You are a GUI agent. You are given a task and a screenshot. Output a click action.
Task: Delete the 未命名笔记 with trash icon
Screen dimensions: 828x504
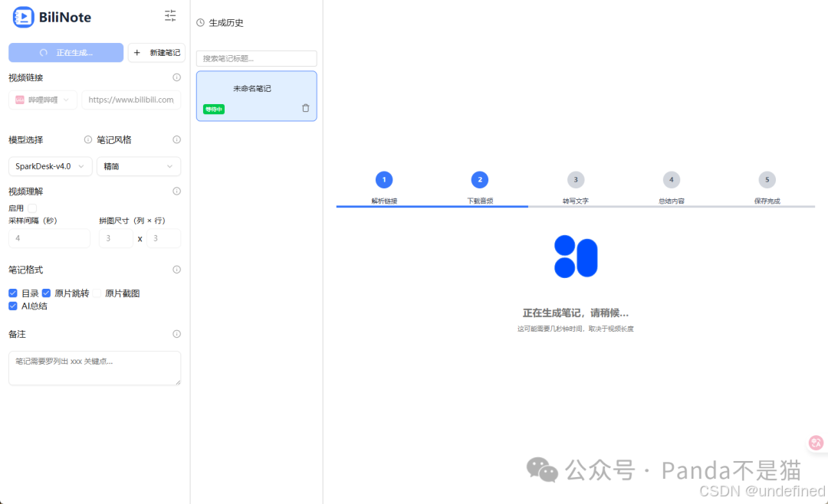306,108
